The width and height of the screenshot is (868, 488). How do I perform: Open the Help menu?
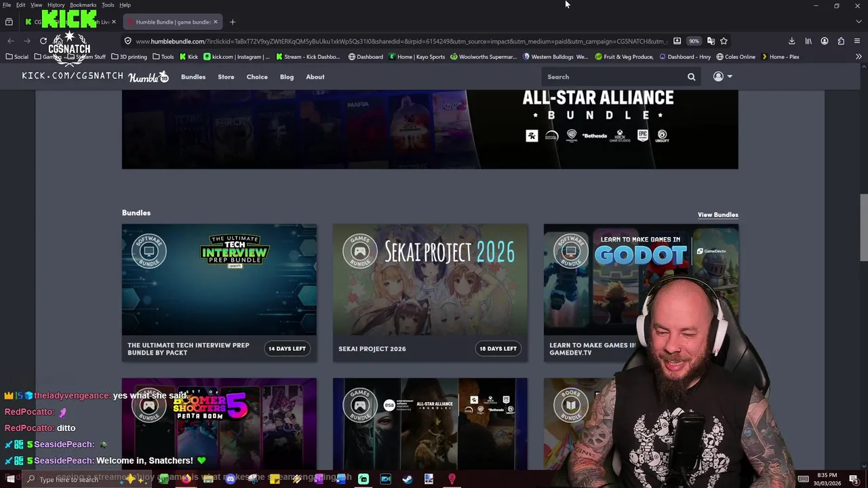125,5
